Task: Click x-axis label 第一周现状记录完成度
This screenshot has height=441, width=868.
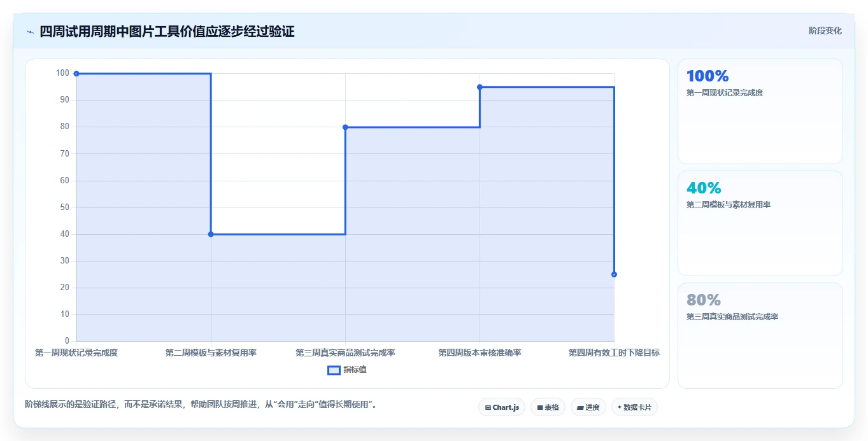Action: click(x=76, y=353)
